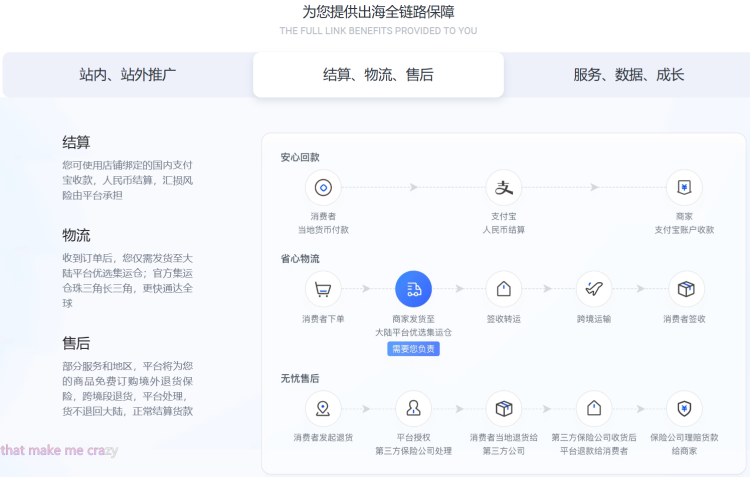Click the 支付宝 Alipay icon

point(504,188)
